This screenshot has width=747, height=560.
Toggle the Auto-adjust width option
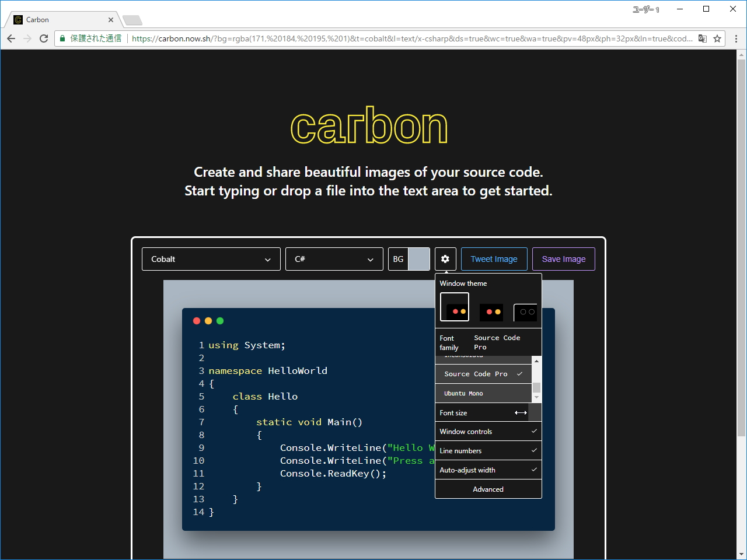pyautogui.click(x=488, y=470)
